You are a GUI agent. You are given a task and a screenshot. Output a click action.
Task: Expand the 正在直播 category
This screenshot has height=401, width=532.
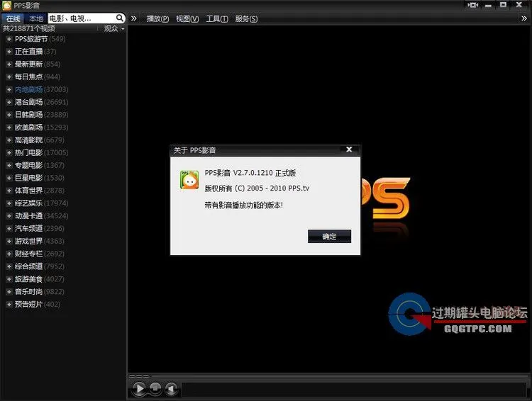tap(9, 52)
